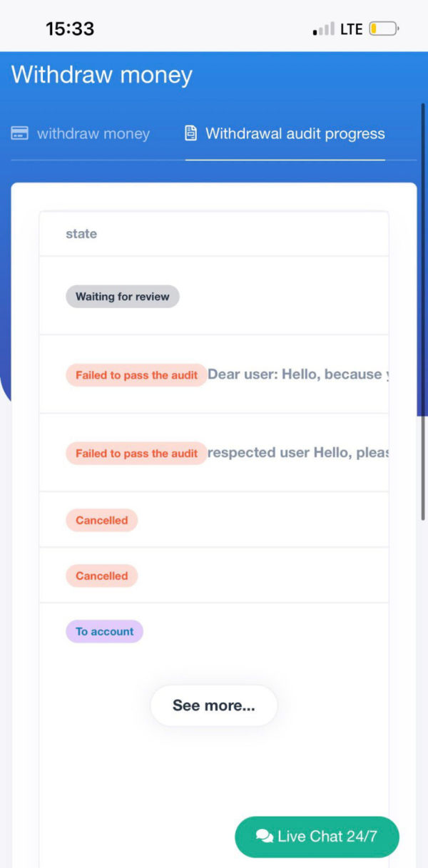Select the second Cancelled status
428x868 pixels.
101,576
